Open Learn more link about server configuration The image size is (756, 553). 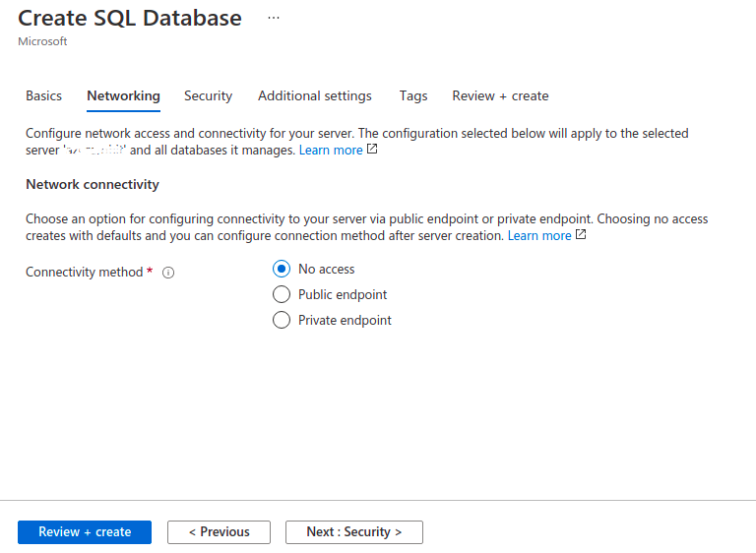coord(331,150)
